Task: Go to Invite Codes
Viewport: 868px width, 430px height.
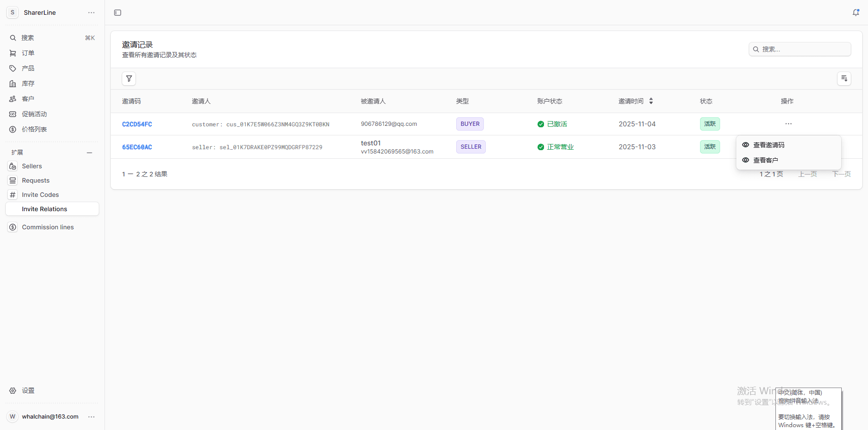Action: 41,195
